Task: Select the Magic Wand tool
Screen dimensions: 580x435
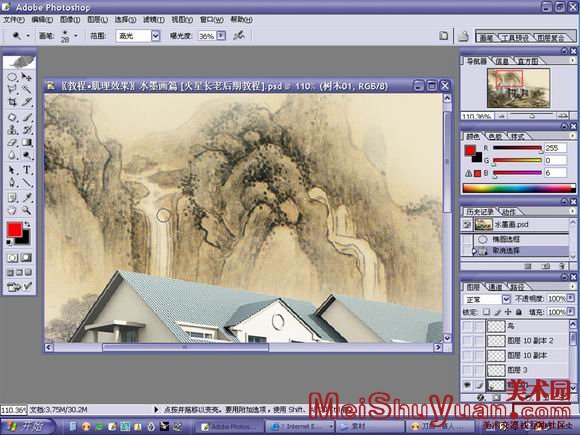Action: point(27,89)
